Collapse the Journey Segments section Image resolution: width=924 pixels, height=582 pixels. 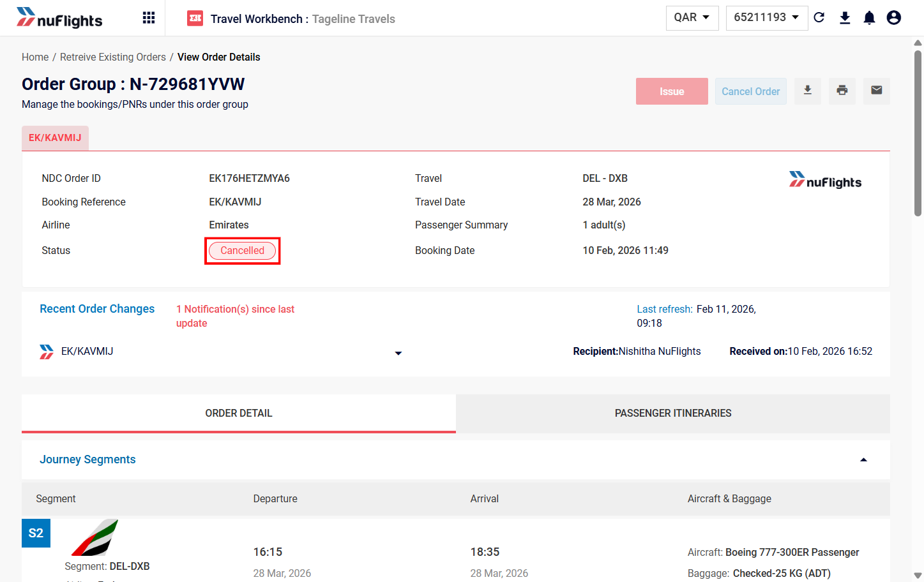(863, 459)
